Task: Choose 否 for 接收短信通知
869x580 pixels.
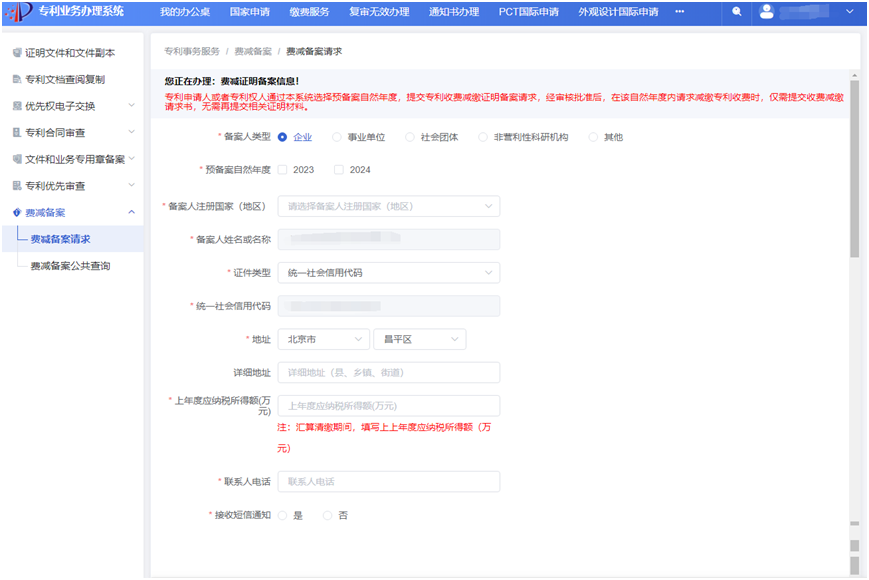Action: coord(328,514)
